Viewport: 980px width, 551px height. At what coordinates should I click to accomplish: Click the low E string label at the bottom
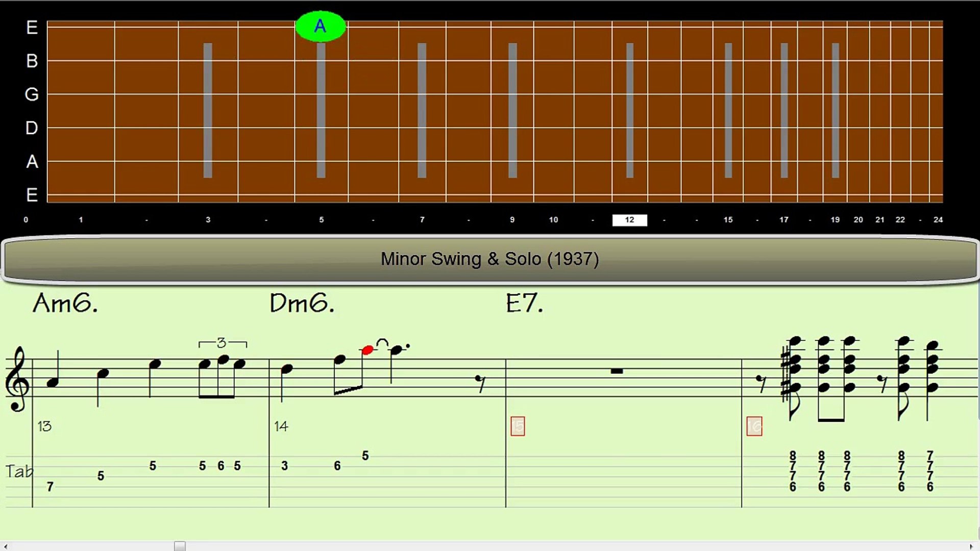pos(32,195)
